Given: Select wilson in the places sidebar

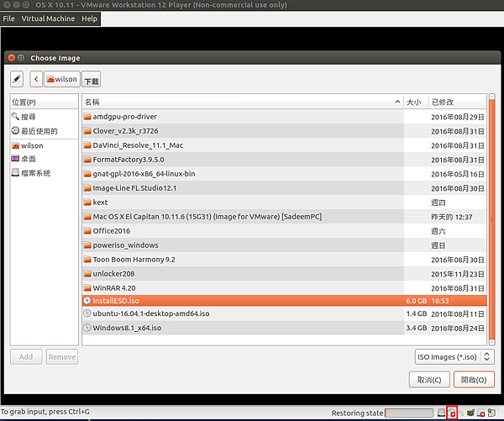Looking at the screenshot, I should point(44,145).
